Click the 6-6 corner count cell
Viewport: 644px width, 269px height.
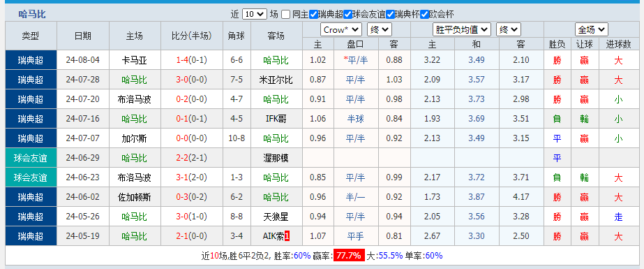(x=237, y=60)
